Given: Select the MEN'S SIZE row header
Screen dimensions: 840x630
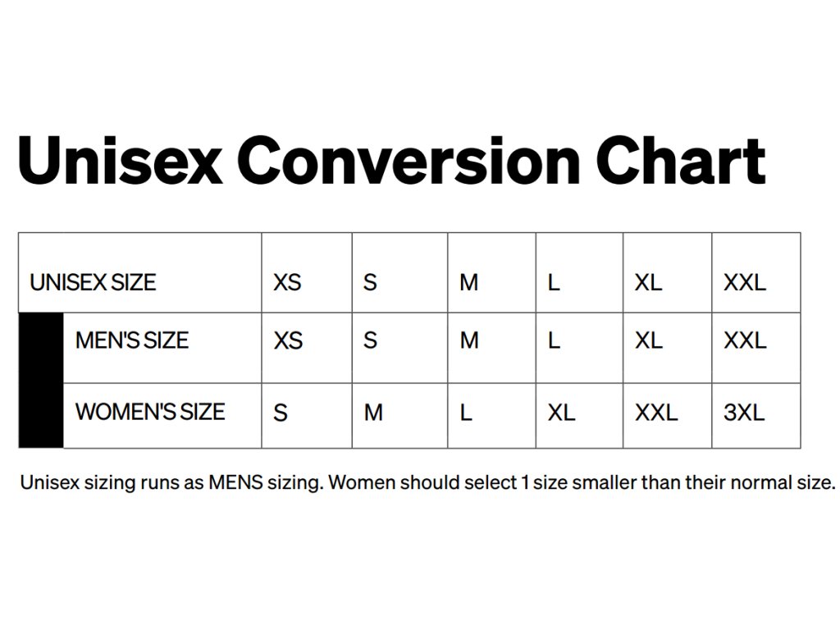Looking at the screenshot, I should 132,340.
